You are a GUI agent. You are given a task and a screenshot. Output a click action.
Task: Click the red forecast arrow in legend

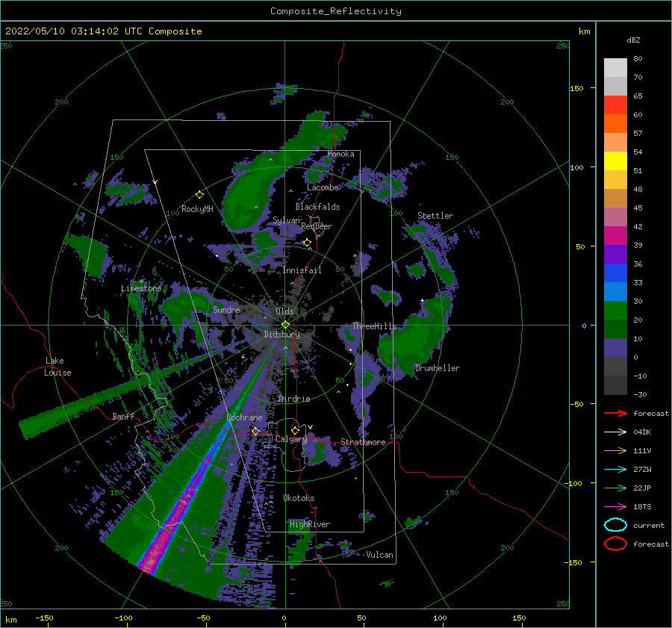[615, 413]
